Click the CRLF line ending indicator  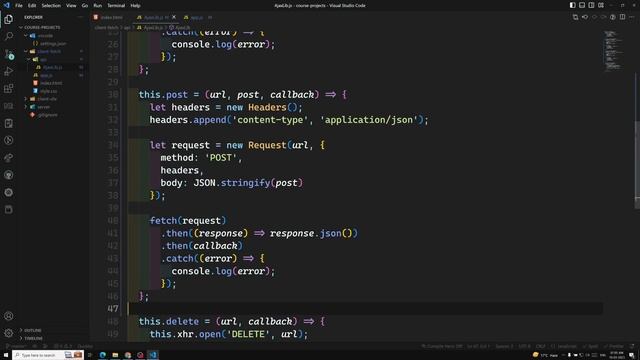click(541, 346)
